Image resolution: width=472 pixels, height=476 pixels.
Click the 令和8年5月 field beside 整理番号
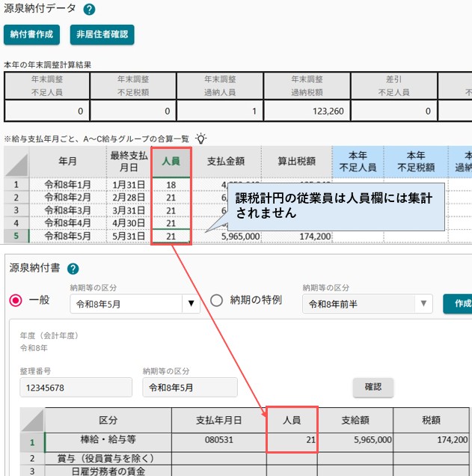(x=190, y=388)
